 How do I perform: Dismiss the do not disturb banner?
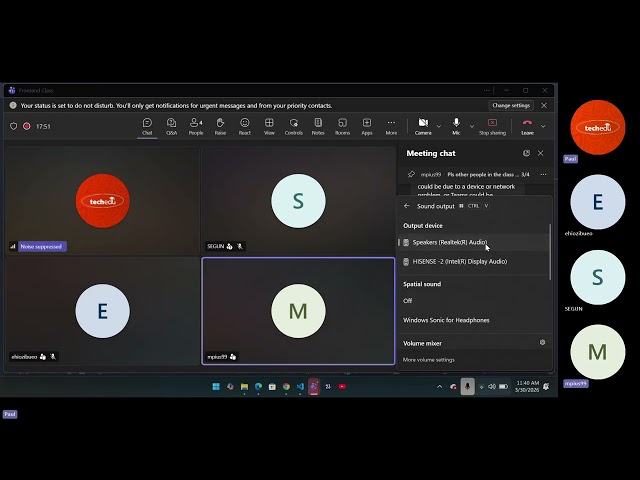[x=544, y=105]
